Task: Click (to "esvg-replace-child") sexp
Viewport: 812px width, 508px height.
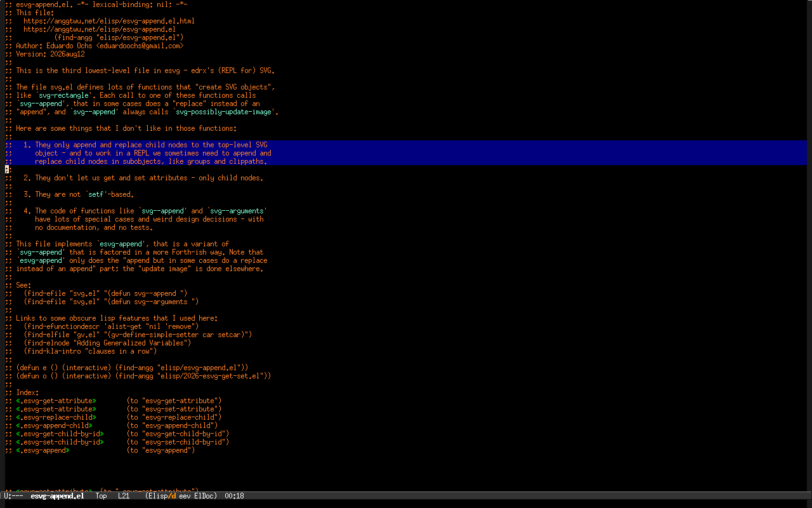Action: point(174,417)
